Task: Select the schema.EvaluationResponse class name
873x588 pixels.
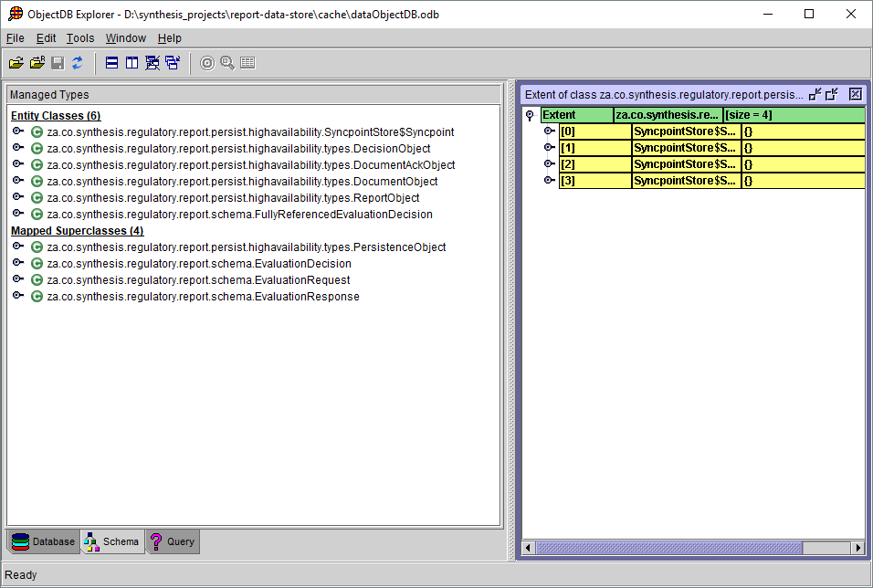Action: (204, 297)
